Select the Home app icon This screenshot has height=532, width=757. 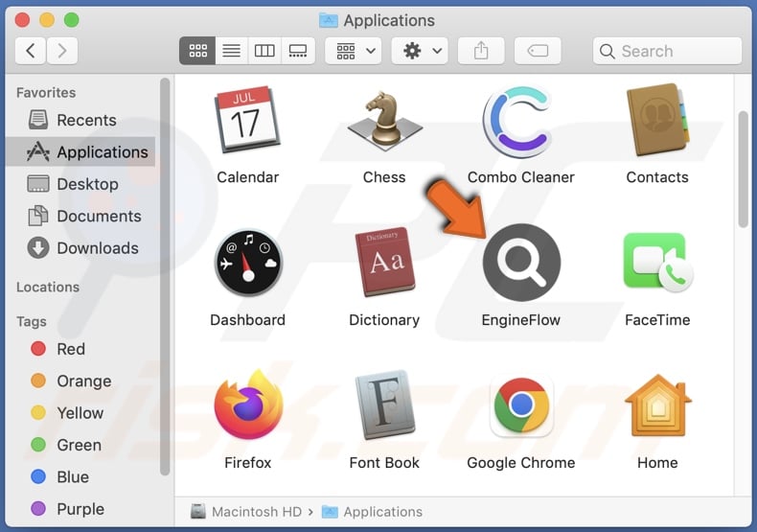tap(657, 405)
